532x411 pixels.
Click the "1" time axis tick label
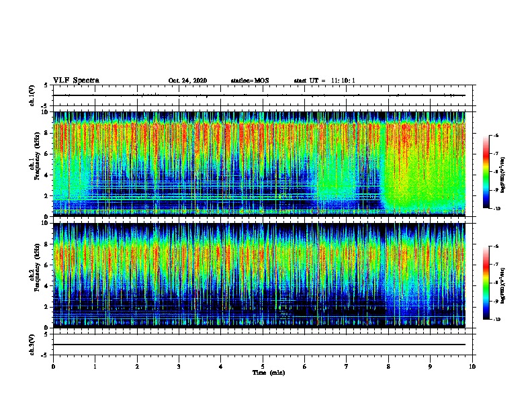coord(95,367)
